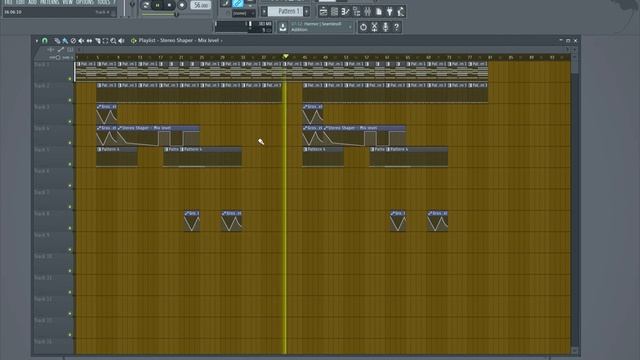
Task: Choose the Select marquee tool in Playlist
Action: (x=105, y=41)
